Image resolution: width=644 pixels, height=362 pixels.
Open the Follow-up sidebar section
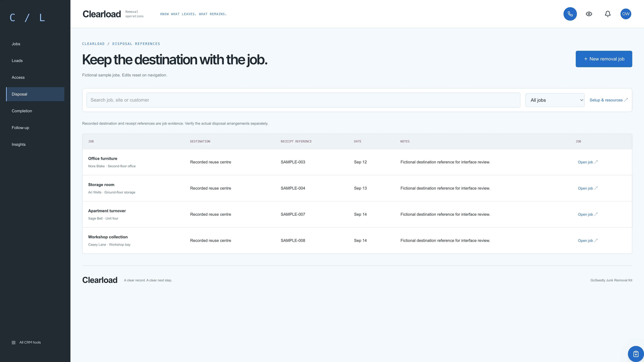[35, 128]
